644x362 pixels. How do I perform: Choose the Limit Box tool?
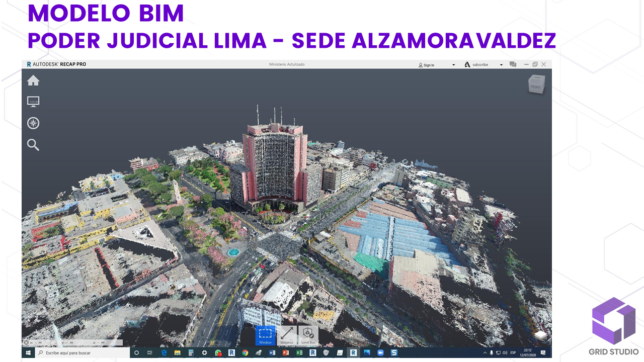[308, 335]
